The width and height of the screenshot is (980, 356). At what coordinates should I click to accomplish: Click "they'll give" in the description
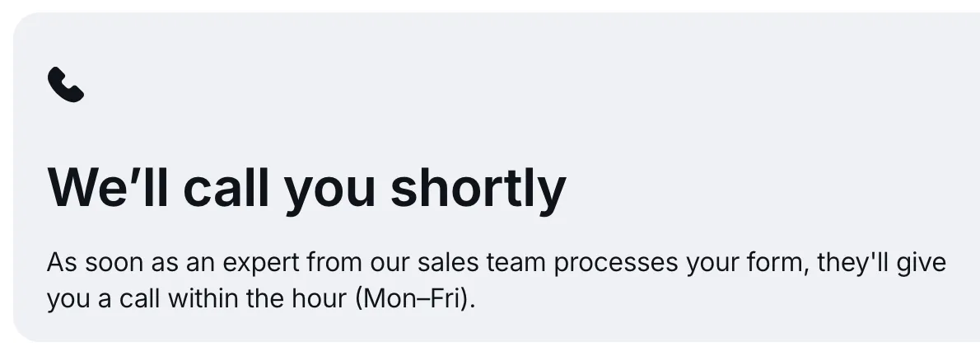coord(882,264)
